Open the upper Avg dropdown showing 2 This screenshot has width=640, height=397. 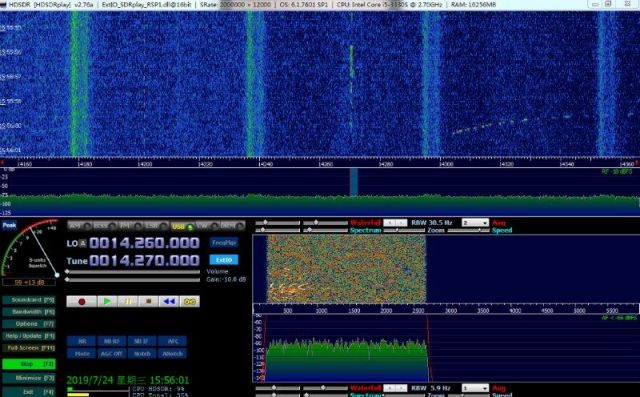475,223
